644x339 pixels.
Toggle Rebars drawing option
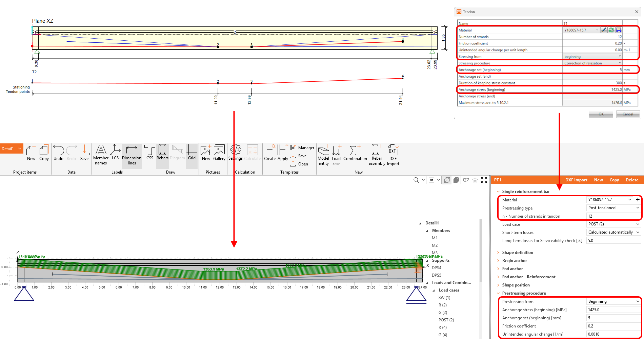coord(162,152)
